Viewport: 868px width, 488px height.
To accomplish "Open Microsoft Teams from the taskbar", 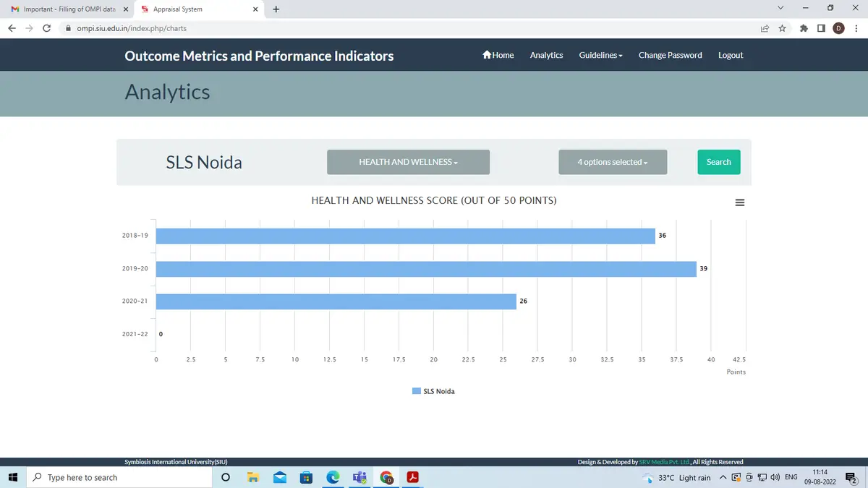I will pos(359,477).
